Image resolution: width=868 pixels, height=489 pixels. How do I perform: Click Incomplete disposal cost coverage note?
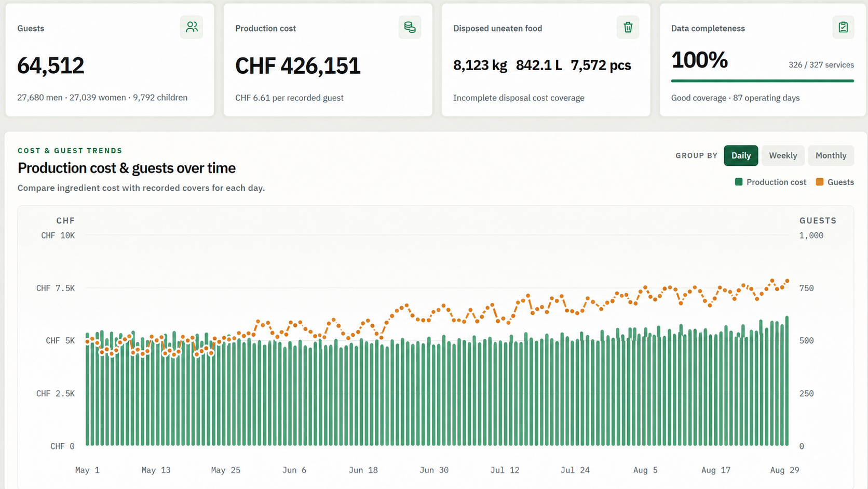click(x=519, y=98)
